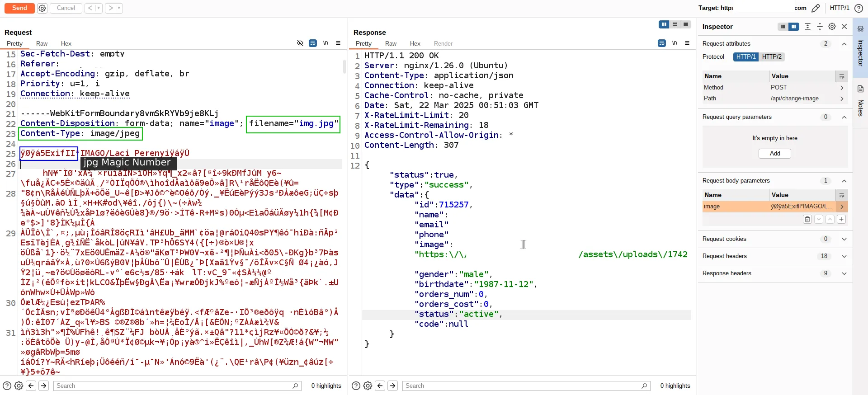Select side-by-side layout icon in Response
This screenshot has height=395, width=868.
[x=664, y=25]
